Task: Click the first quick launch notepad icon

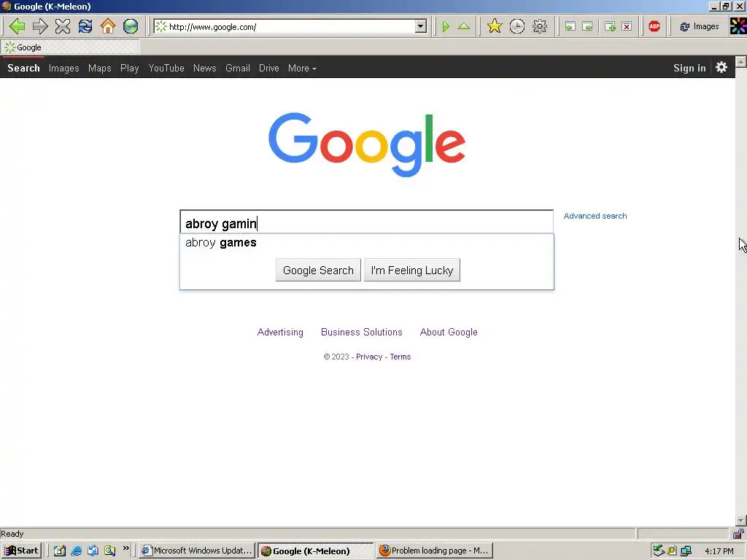Action: 59,551
